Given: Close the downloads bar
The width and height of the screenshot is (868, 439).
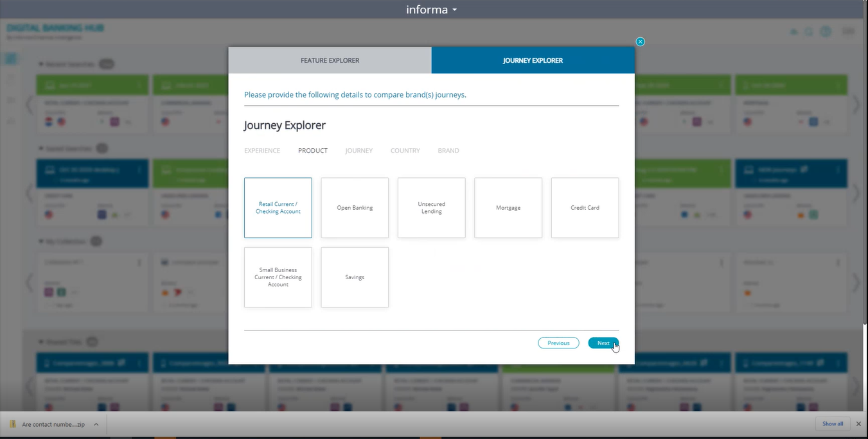Looking at the screenshot, I should click(x=858, y=424).
